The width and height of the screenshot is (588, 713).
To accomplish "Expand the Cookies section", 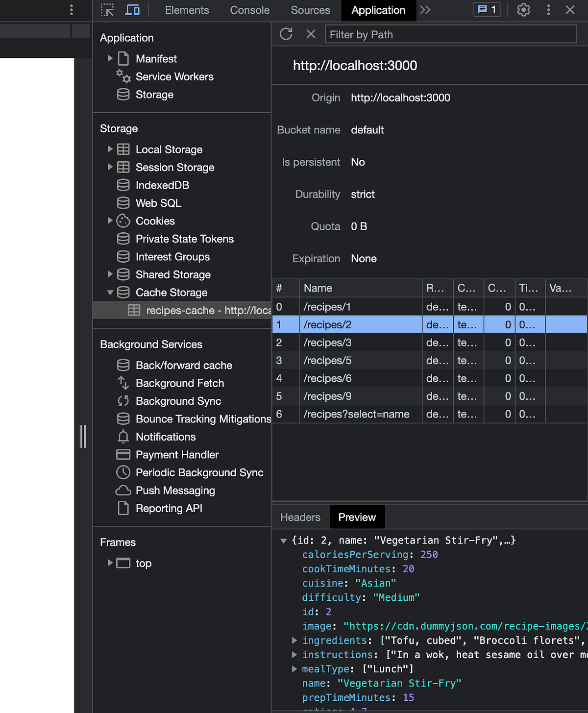I will 110,221.
